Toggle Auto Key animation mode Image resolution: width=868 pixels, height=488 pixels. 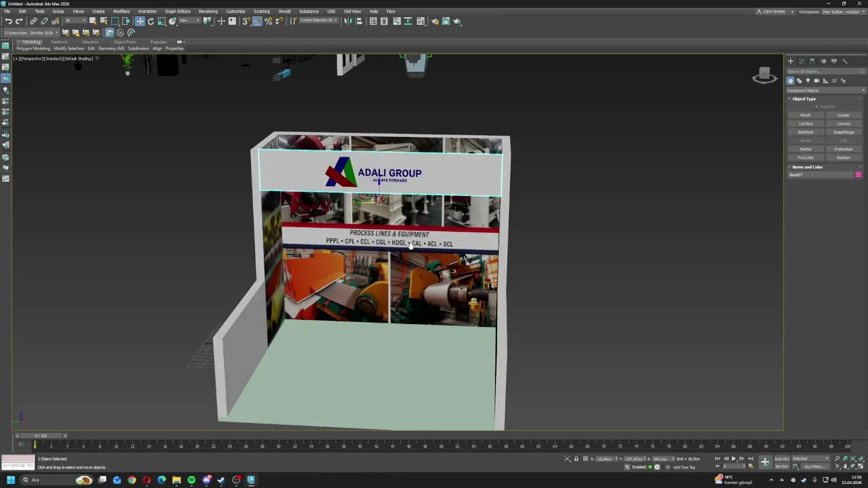[782, 459]
